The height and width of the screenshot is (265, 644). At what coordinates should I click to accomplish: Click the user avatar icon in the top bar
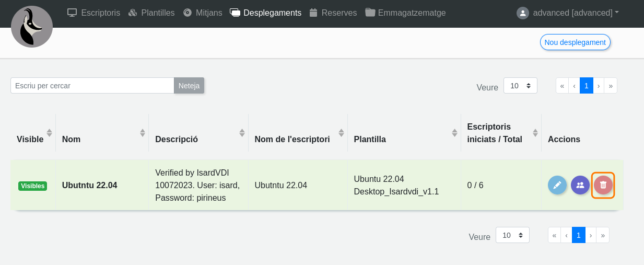coord(523,13)
